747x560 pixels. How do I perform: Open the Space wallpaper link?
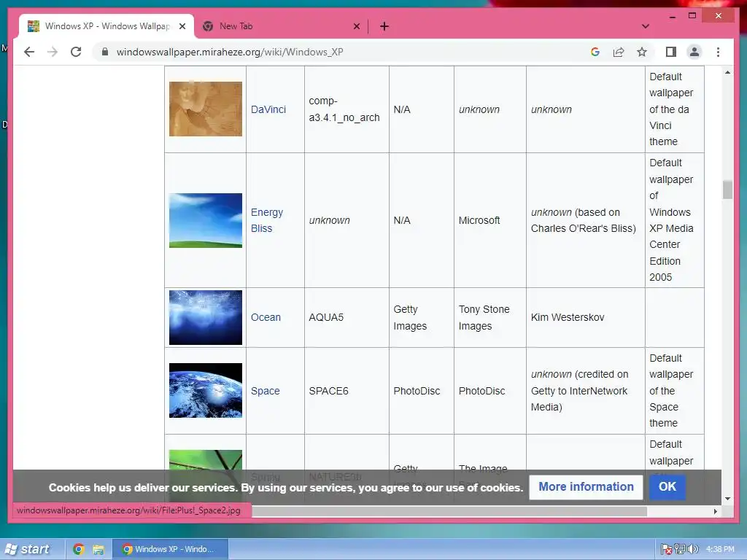click(x=266, y=391)
